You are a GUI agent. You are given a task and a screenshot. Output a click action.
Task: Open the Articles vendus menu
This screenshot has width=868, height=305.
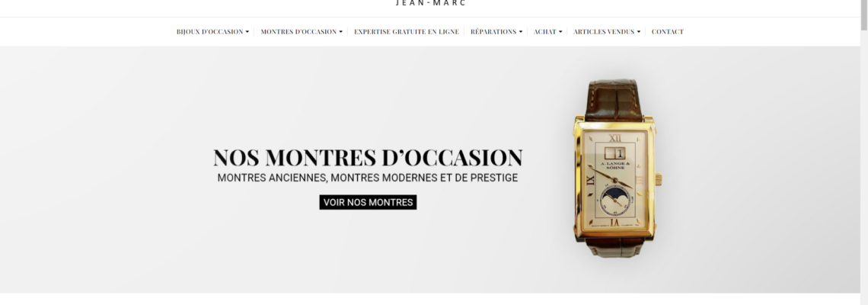click(607, 31)
